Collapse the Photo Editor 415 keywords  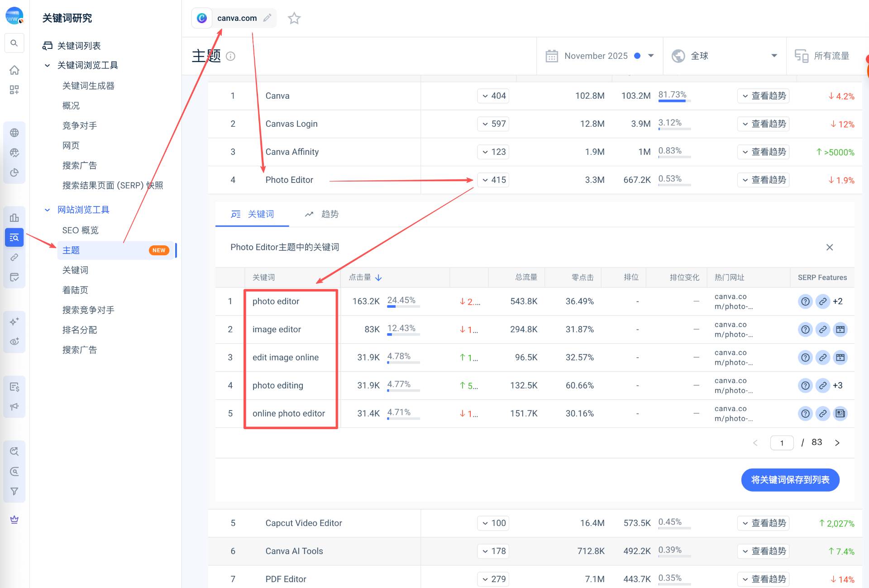493,180
